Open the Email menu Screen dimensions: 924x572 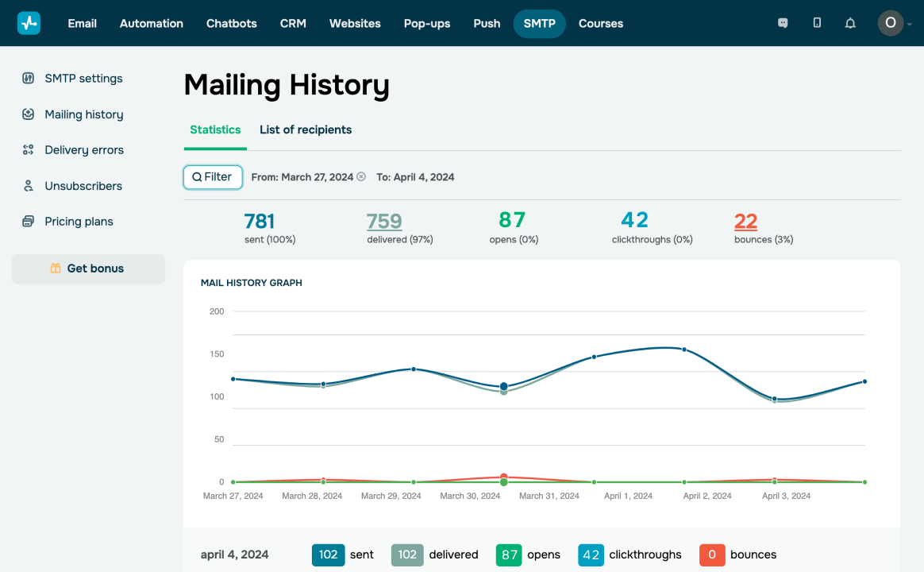tap(82, 24)
